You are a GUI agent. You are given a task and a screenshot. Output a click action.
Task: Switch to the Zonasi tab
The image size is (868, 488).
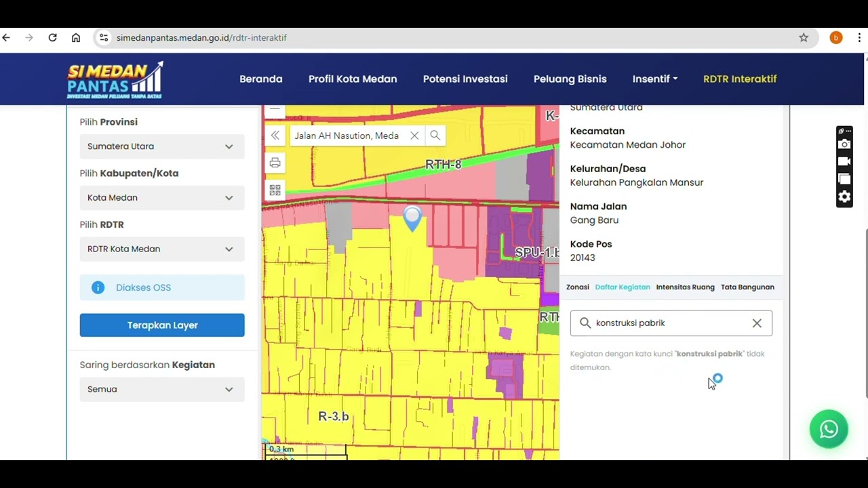[578, 287]
